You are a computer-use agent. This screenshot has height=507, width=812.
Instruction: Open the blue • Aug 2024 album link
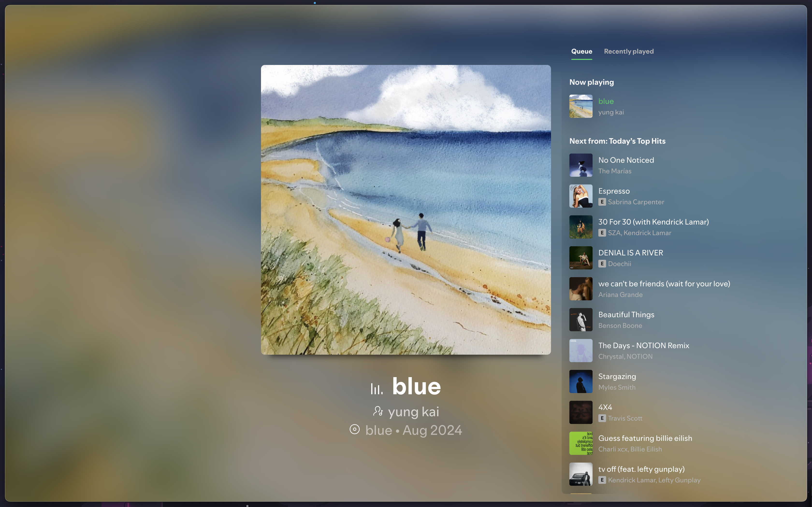coord(413,430)
